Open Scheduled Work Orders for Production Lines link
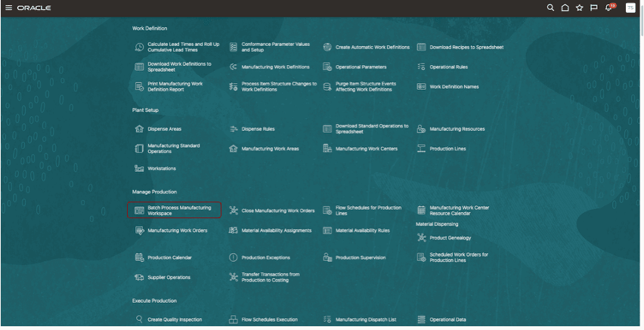 point(458,258)
